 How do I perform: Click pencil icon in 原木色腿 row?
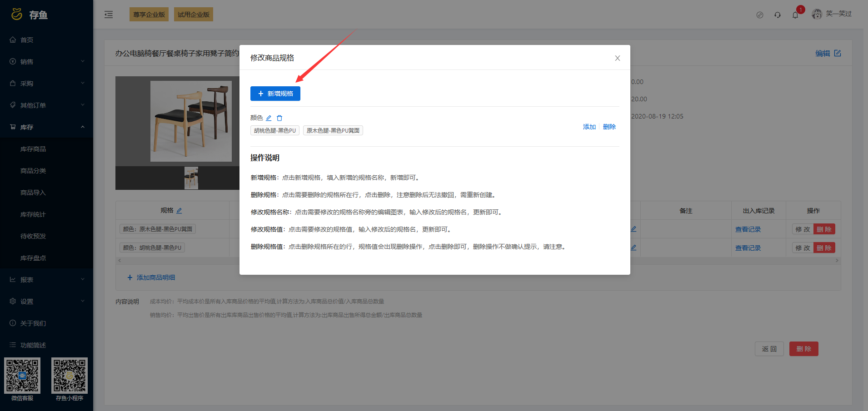(x=634, y=229)
